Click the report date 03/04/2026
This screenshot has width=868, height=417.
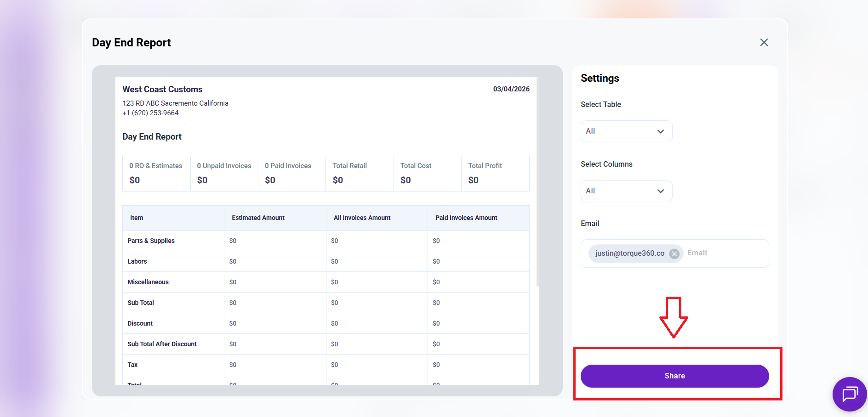[x=511, y=89]
